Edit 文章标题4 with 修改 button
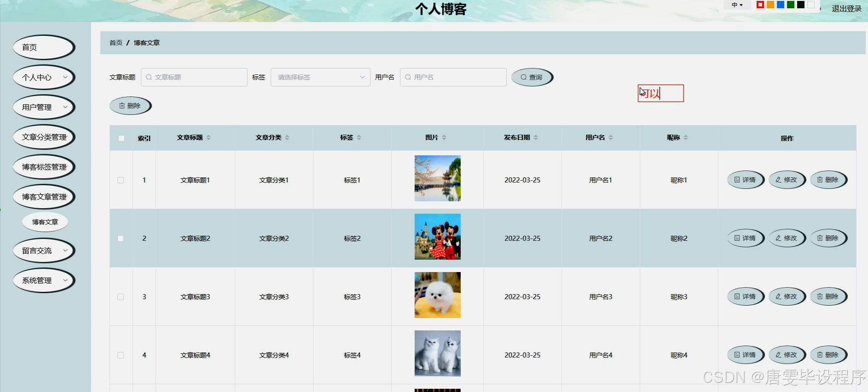This screenshot has height=392, width=868. coord(787,355)
